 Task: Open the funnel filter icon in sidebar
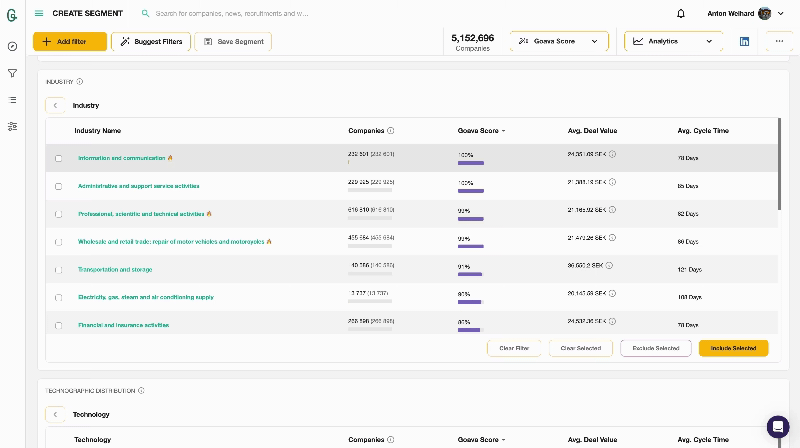point(12,73)
